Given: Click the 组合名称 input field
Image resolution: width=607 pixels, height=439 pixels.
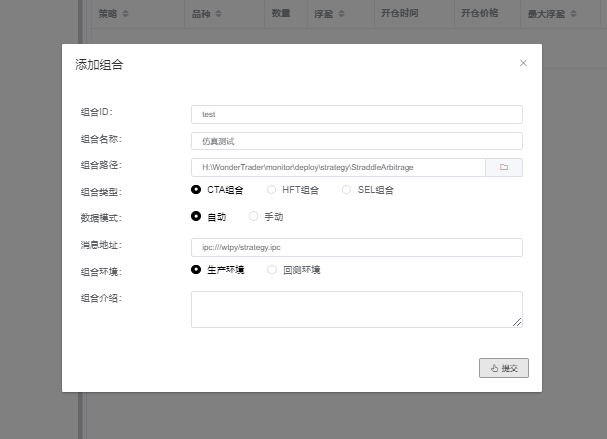Looking at the screenshot, I should [357, 141].
